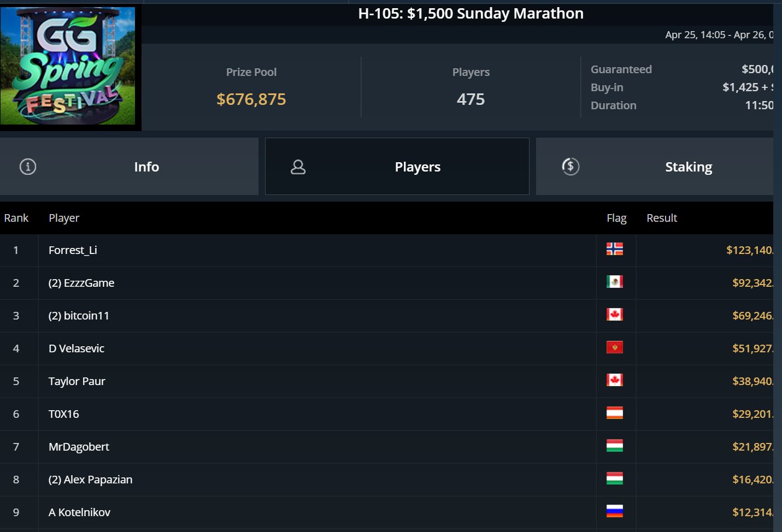
Task: Click the Montenegro flag beside D Velasevic
Action: click(x=614, y=347)
